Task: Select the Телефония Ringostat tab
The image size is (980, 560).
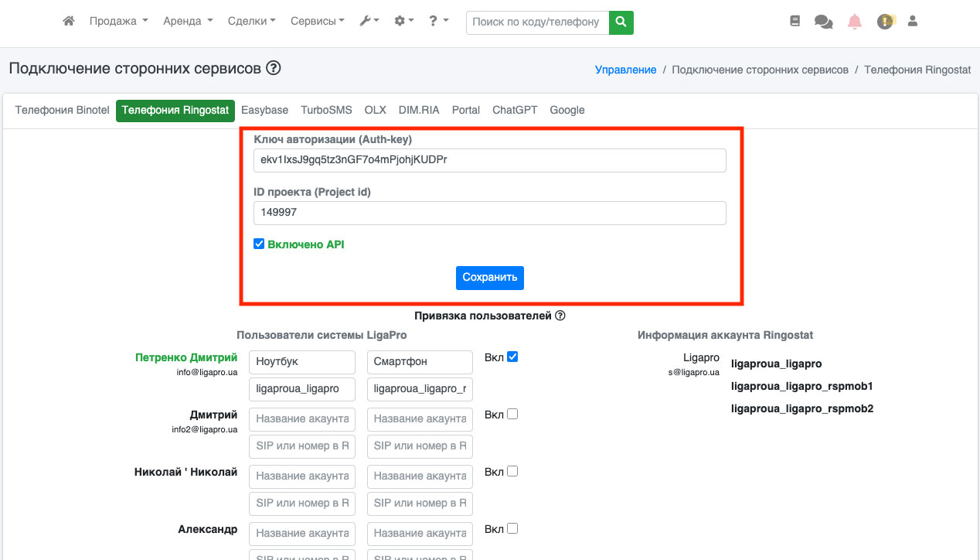Action: pyautogui.click(x=175, y=110)
